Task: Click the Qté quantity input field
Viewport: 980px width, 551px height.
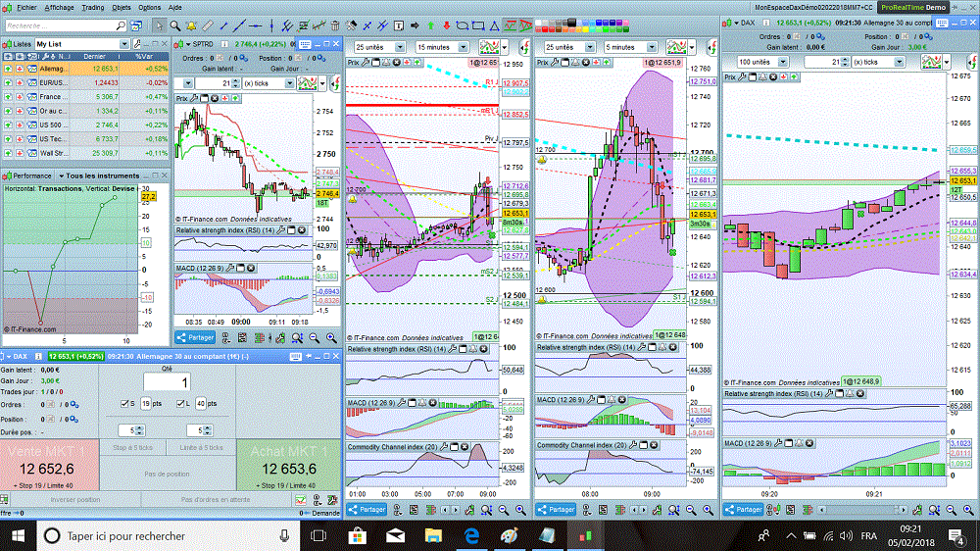Action: 167,382
